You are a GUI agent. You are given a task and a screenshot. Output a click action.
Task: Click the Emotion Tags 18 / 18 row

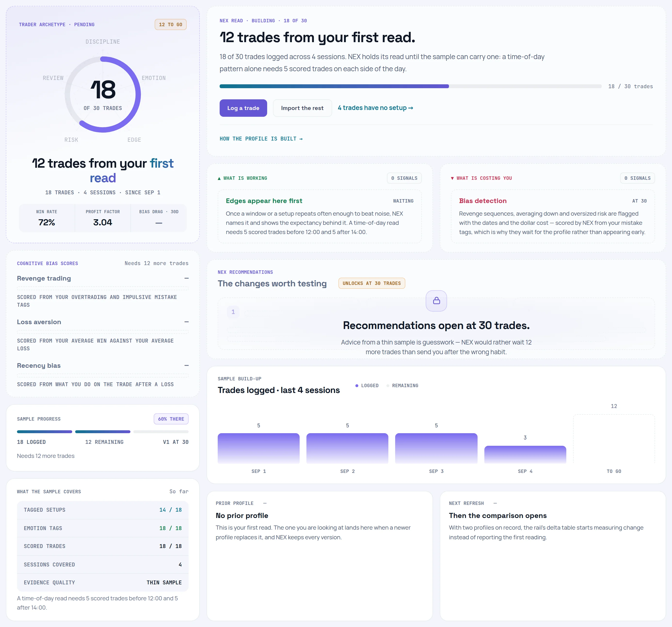[103, 528]
